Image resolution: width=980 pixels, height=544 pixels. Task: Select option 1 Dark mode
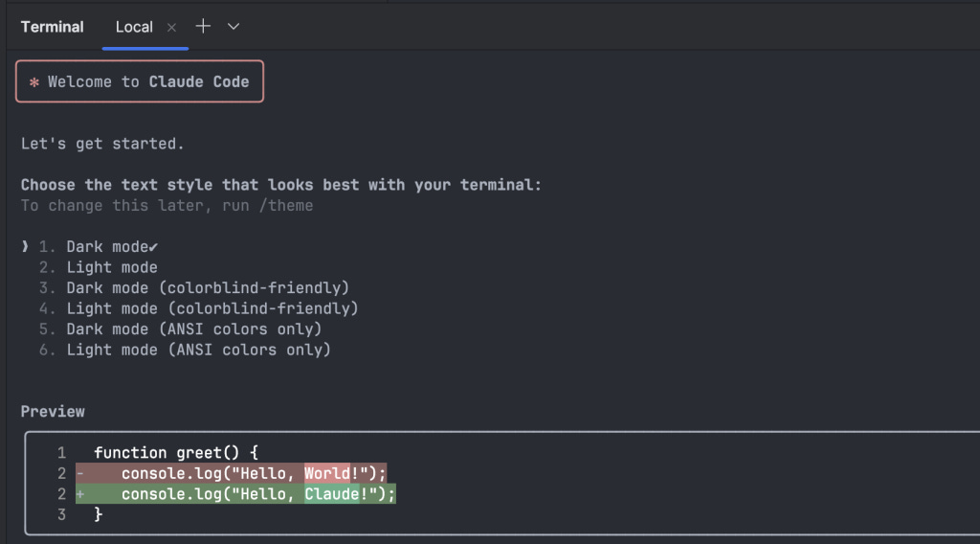[99, 247]
